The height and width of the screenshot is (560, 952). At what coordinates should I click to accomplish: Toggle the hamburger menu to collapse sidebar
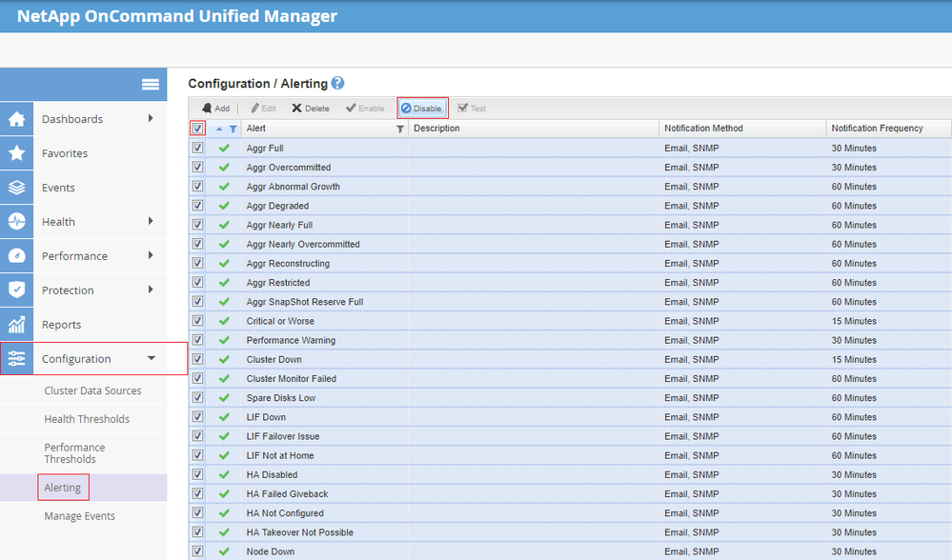[x=150, y=85]
